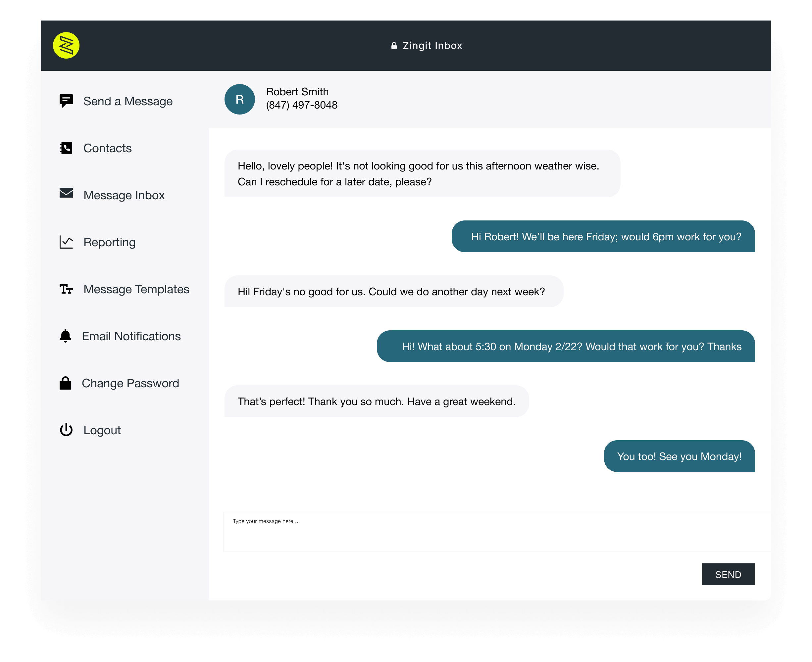The height and width of the screenshot is (662, 812).
Task: Click the Email Notifications bell icon
Action: 65,336
